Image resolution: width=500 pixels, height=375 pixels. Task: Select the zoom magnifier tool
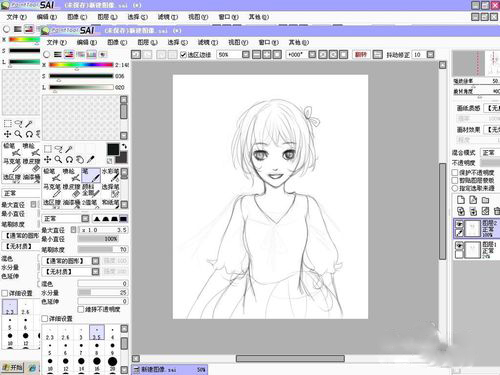tap(58, 159)
